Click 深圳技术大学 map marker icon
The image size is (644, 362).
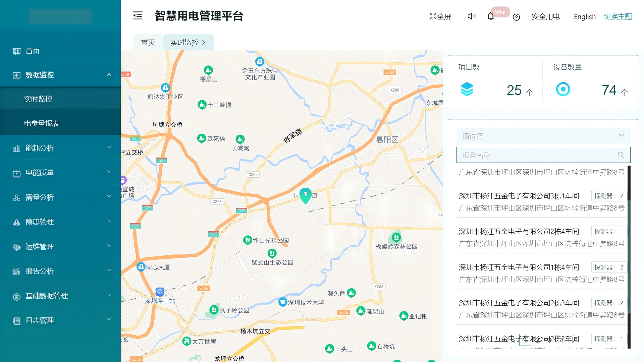pyautogui.click(x=283, y=302)
